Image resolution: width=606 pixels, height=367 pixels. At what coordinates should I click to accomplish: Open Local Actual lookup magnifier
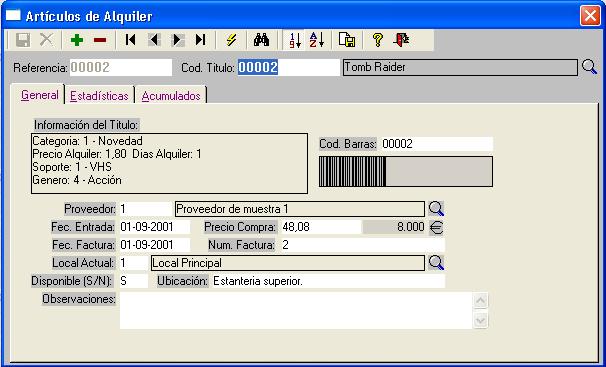[x=436, y=263]
